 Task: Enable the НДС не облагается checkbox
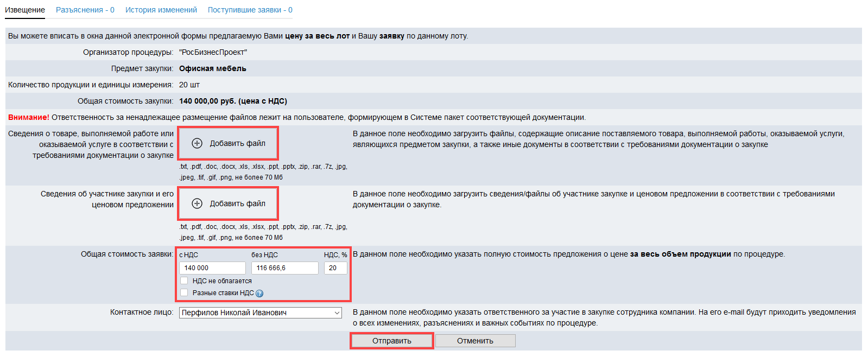[184, 280]
